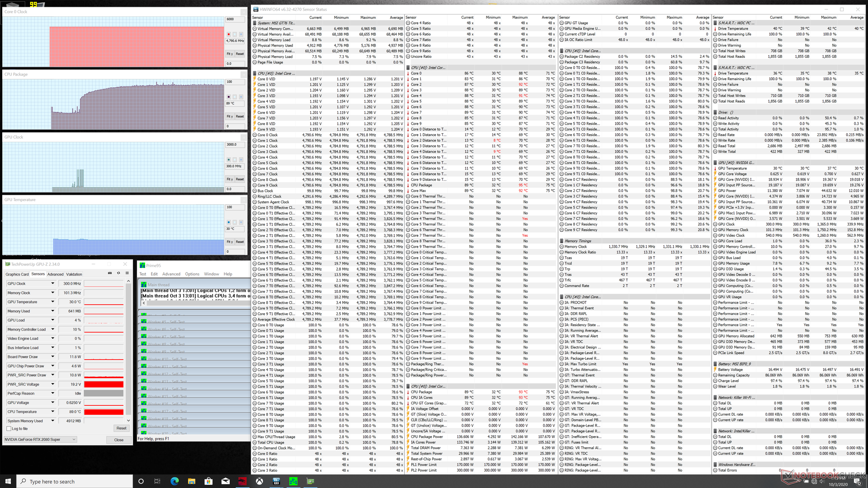Open the Board Power Draw sensor dropdown
868x488 pixels.
pos(52,357)
